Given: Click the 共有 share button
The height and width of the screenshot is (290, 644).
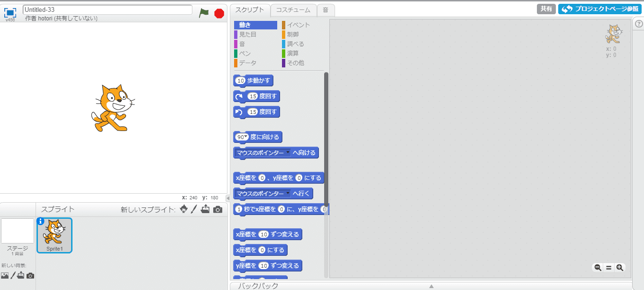Looking at the screenshot, I should coord(546,9).
